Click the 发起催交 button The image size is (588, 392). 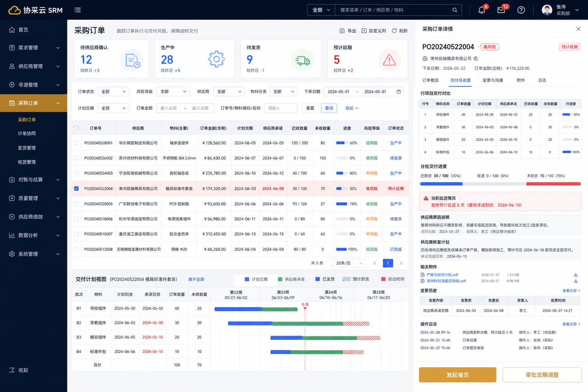click(458, 375)
